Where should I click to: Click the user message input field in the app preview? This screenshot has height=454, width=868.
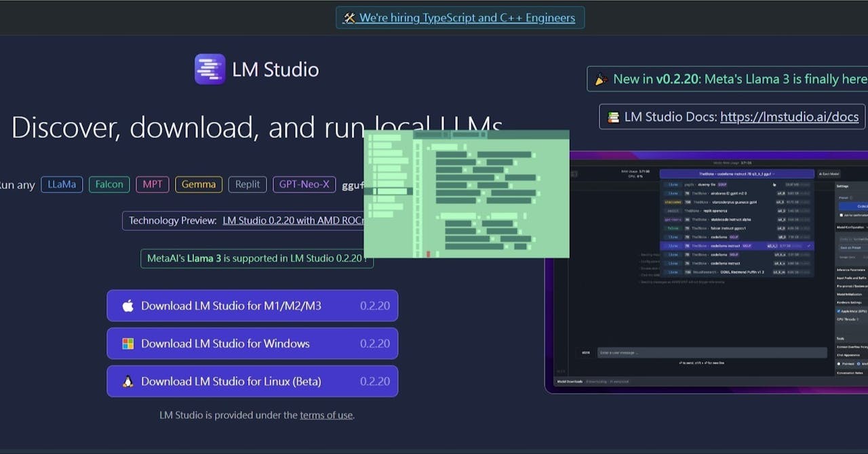712,352
